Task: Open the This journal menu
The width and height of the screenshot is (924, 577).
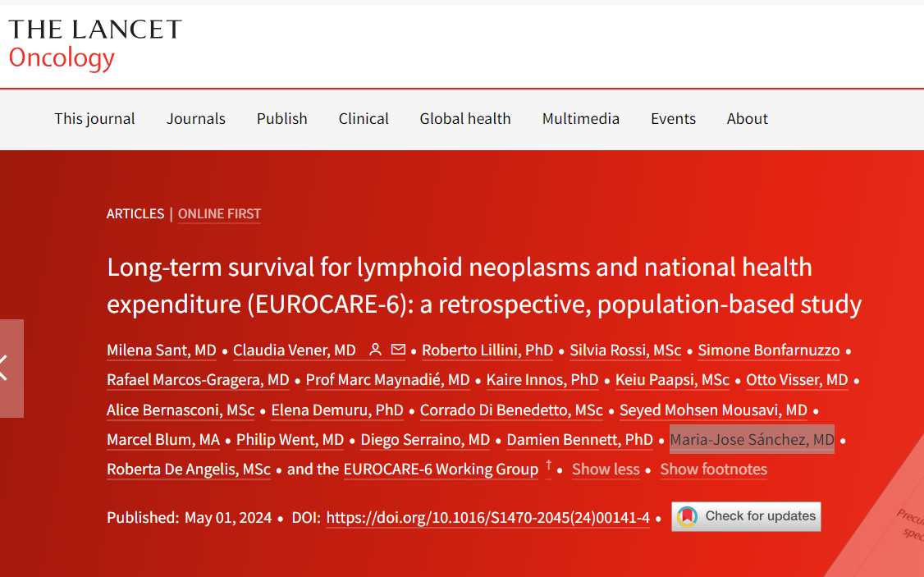Action: tap(94, 119)
